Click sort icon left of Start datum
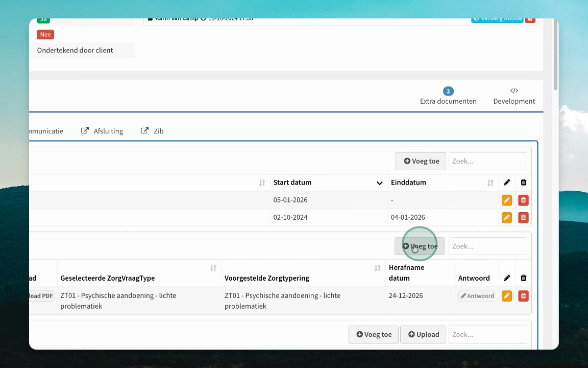 262,183
